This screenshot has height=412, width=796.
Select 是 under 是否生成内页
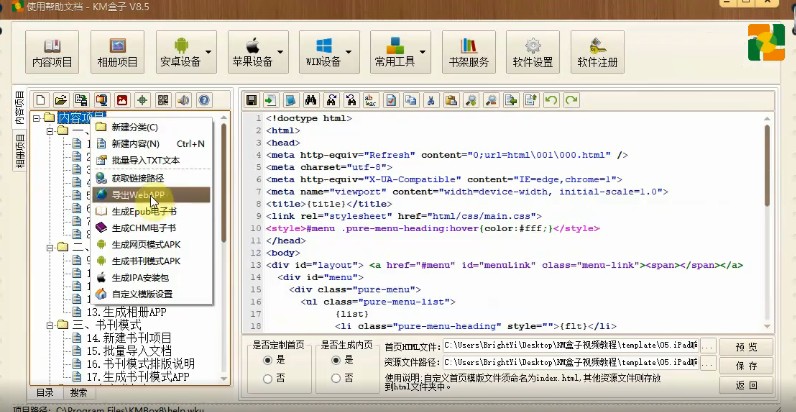point(335,360)
